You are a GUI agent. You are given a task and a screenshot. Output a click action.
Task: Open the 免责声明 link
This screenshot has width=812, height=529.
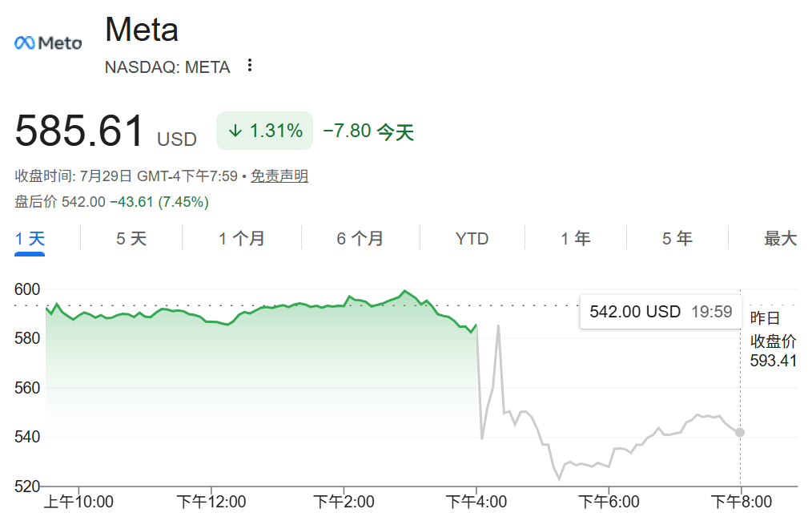click(279, 176)
